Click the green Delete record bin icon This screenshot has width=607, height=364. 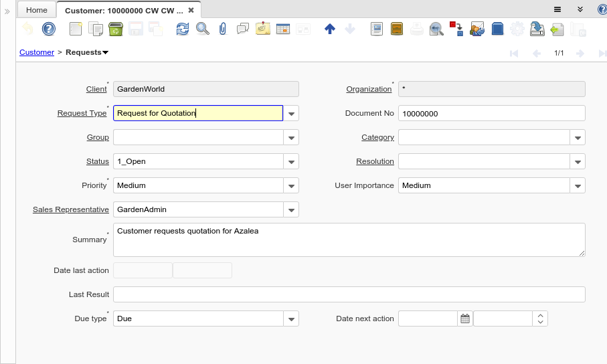(114, 29)
